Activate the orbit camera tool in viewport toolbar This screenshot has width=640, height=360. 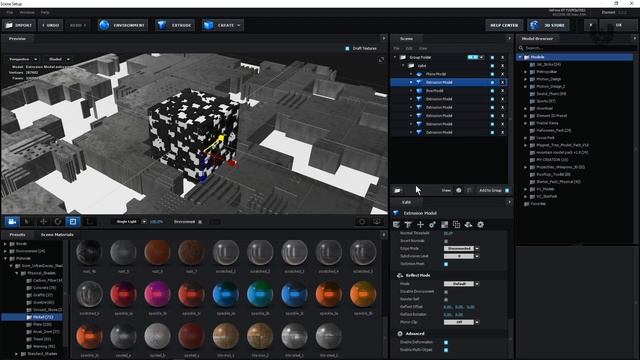(12, 222)
